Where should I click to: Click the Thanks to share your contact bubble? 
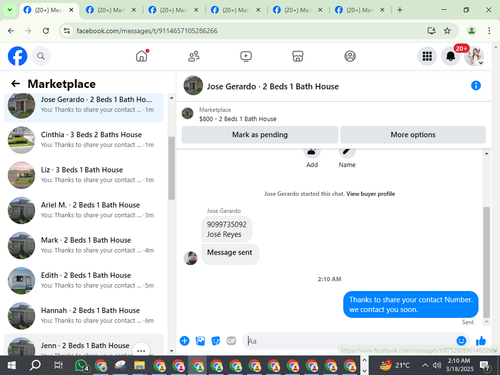coord(411,304)
